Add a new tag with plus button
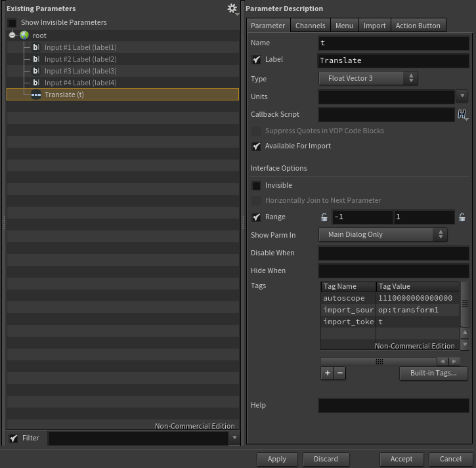This screenshot has height=468, width=476. [x=327, y=373]
